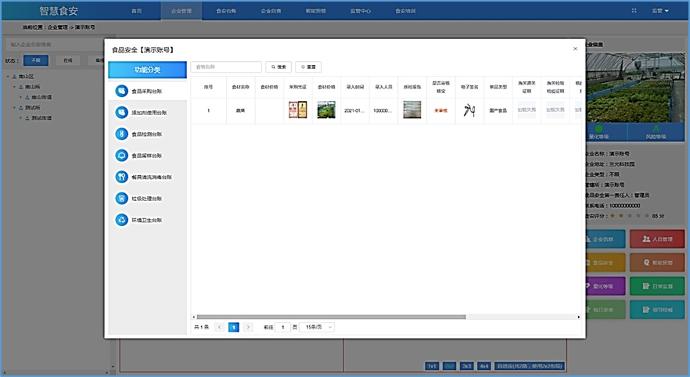Select page 1 in pagination
This screenshot has width=690, height=377.
click(x=234, y=327)
